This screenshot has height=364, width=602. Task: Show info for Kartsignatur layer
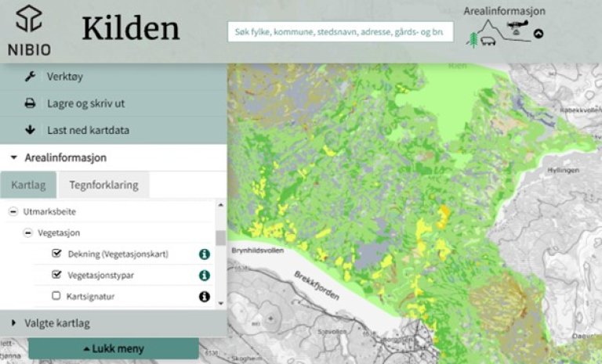tap(205, 297)
